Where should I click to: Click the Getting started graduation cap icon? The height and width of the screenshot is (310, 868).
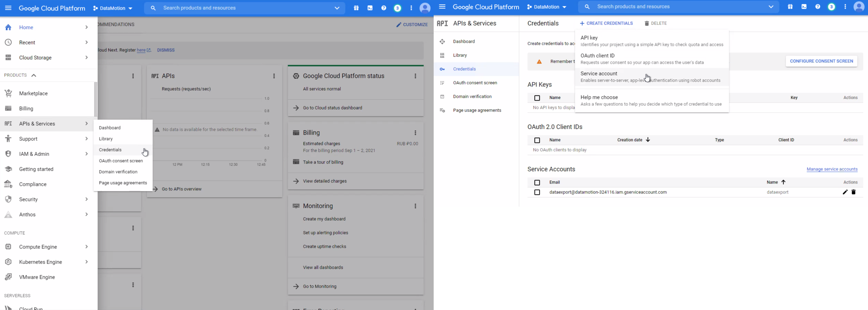(x=8, y=169)
